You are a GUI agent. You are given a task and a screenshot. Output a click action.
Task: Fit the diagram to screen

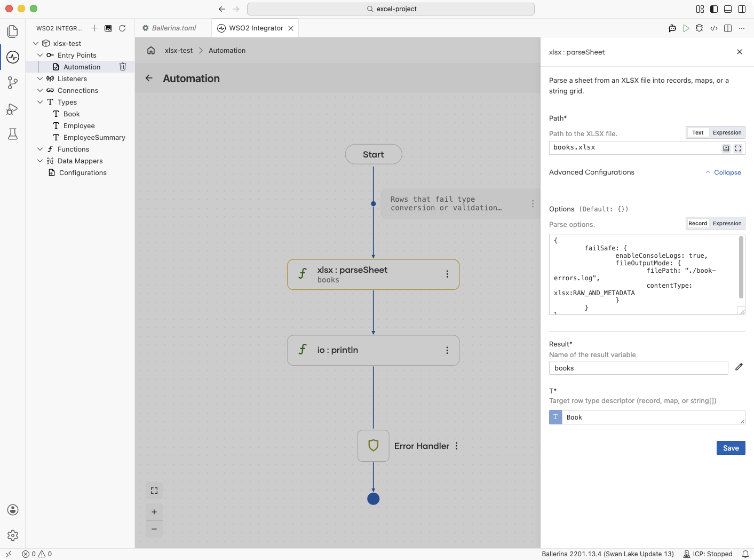154,491
